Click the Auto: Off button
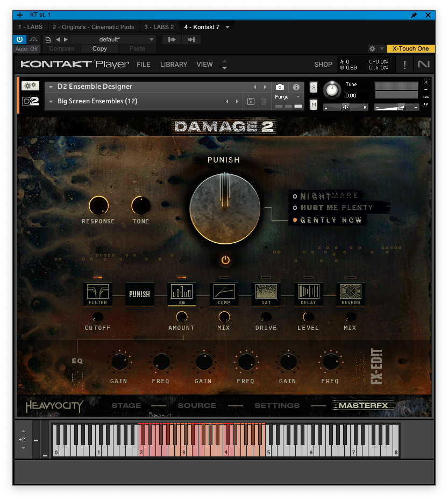Image resolution: width=448 pixels, height=500 pixels. pos(26,48)
